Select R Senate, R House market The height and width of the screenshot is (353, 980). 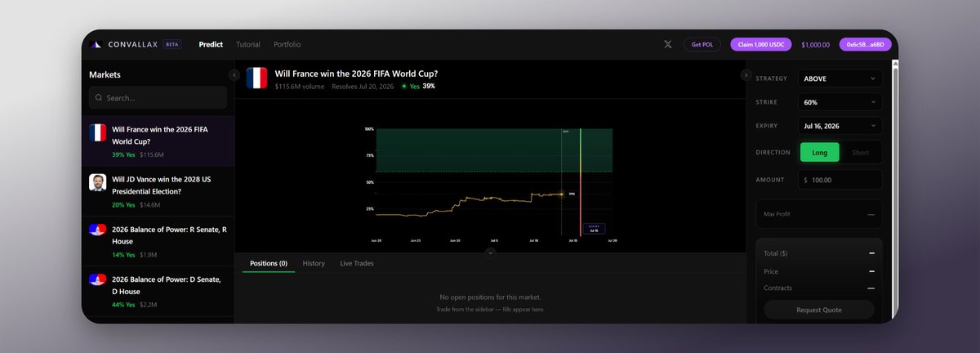pyautogui.click(x=158, y=240)
